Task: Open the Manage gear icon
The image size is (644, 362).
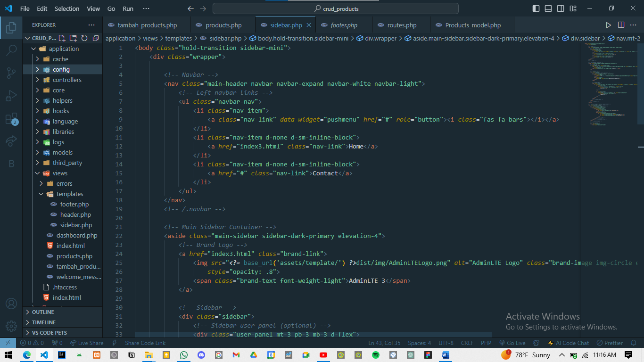Action: tap(11, 326)
